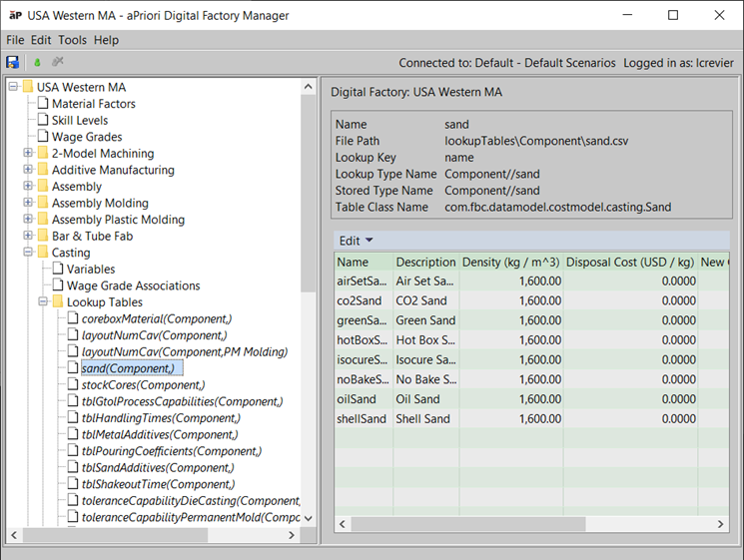Viewport: 744px width, 560px height.
Task: Select the Green Sand description cell
Action: click(x=425, y=320)
